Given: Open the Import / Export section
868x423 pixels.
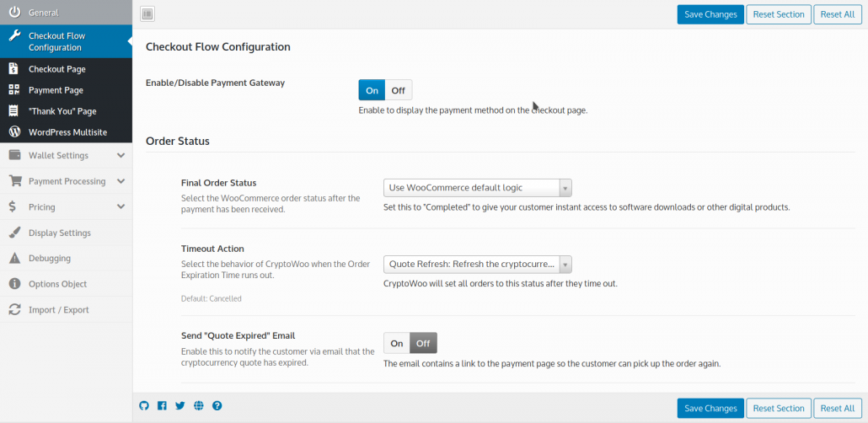Looking at the screenshot, I should [x=67, y=309].
